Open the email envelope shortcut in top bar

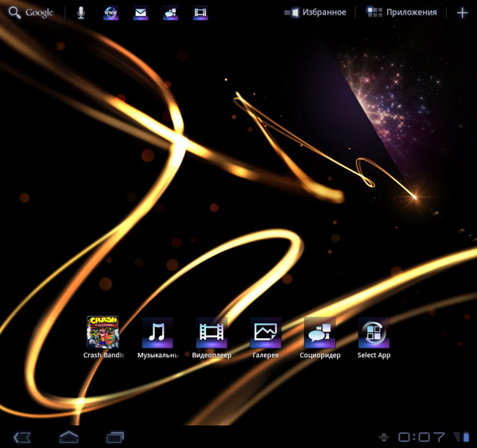tap(141, 13)
